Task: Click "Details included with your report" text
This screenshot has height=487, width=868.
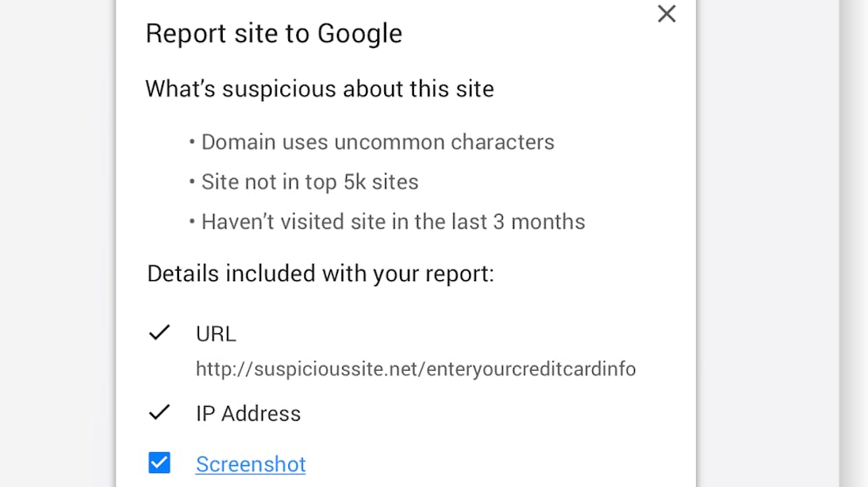Action: 320,274
